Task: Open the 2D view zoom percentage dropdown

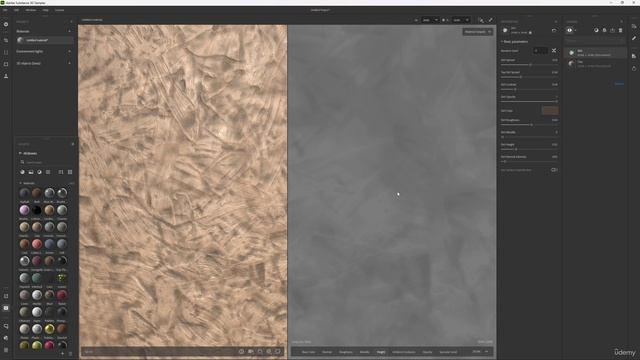Action: (480, 351)
